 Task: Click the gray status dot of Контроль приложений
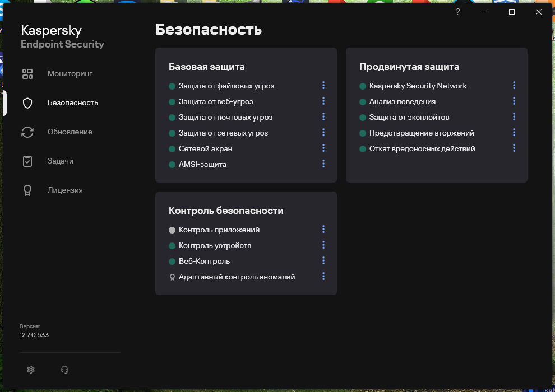172,230
